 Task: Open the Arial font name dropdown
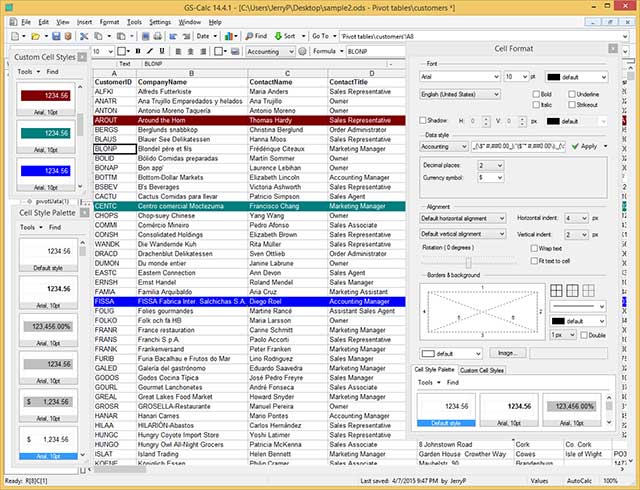458,76
